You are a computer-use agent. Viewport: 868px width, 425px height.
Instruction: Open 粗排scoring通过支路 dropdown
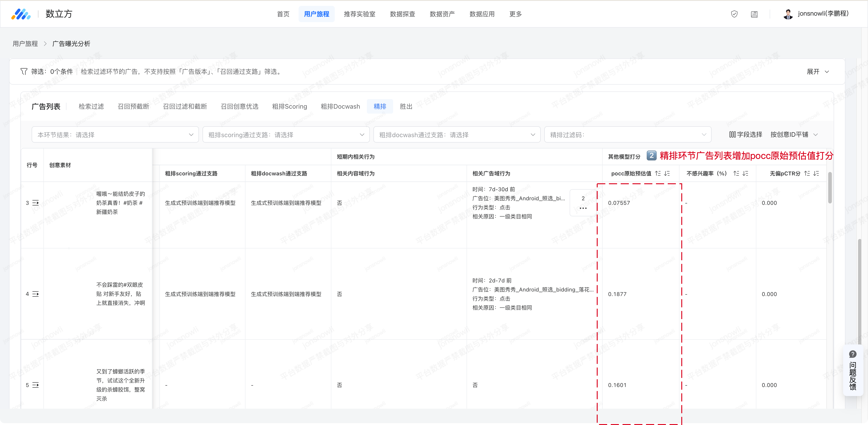pos(286,135)
